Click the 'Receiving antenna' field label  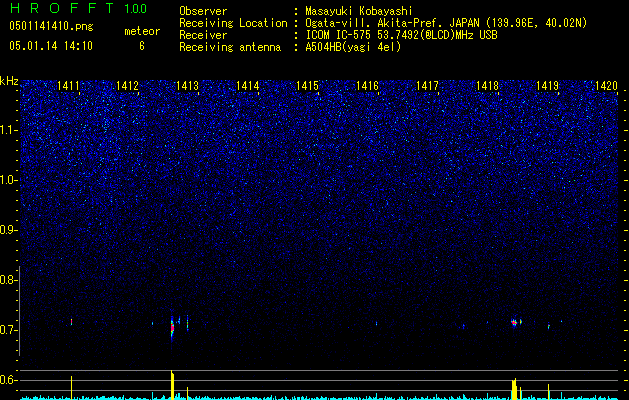point(230,47)
